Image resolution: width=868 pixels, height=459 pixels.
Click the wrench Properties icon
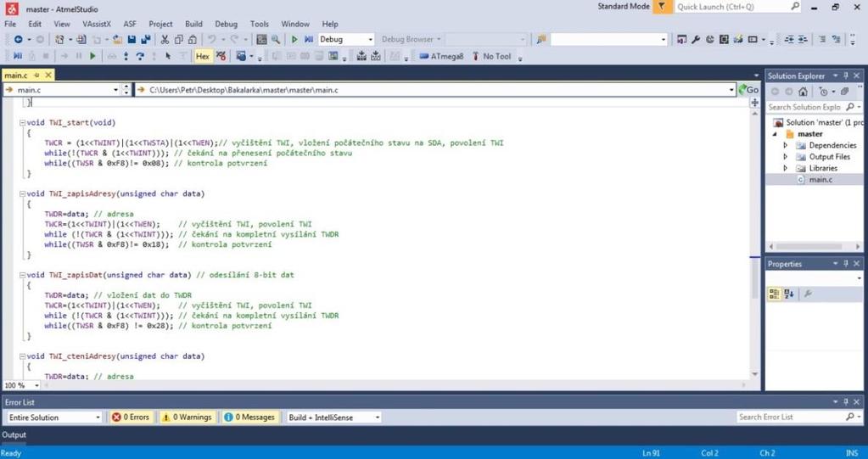[696, 39]
